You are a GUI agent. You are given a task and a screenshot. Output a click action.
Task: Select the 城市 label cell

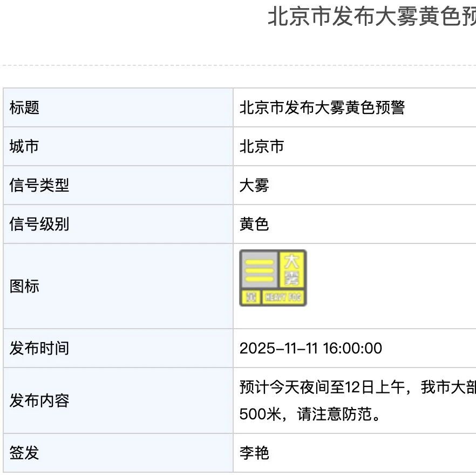tap(118, 146)
